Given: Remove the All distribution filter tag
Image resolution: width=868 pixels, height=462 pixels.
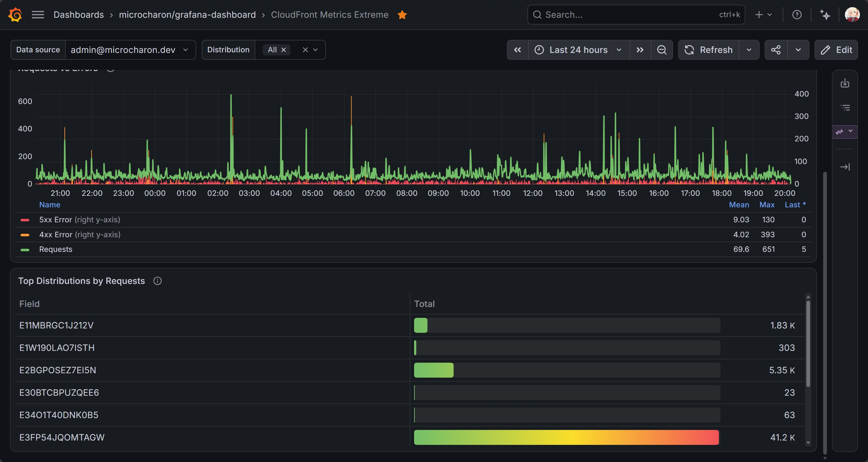Looking at the screenshot, I should coord(284,50).
